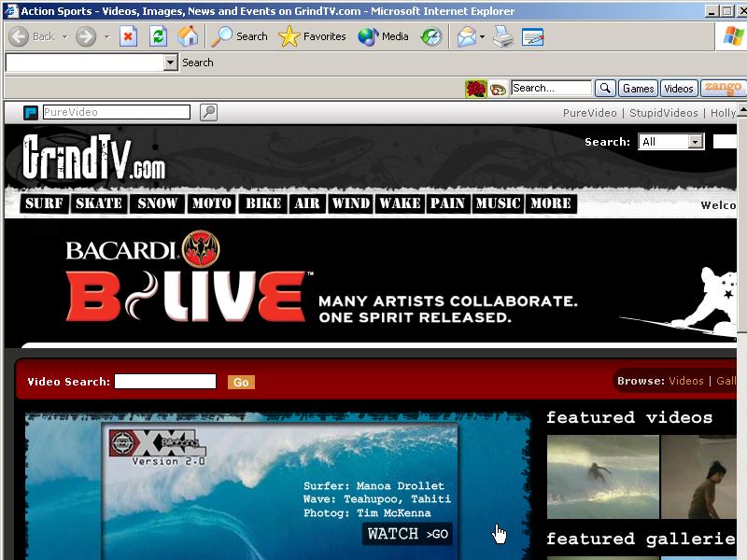
Task: Select the SNOW navigation tab
Action: (x=157, y=203)
